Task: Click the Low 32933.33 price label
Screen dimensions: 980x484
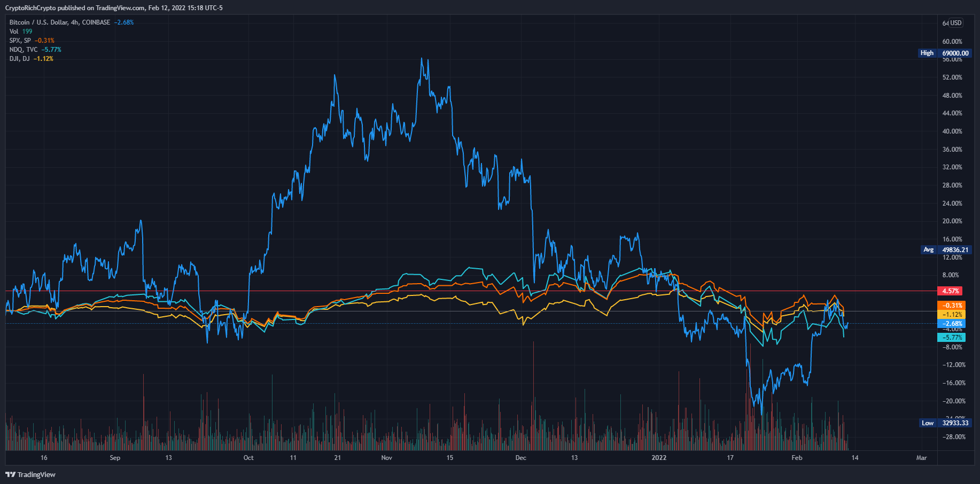Action: 945,423
